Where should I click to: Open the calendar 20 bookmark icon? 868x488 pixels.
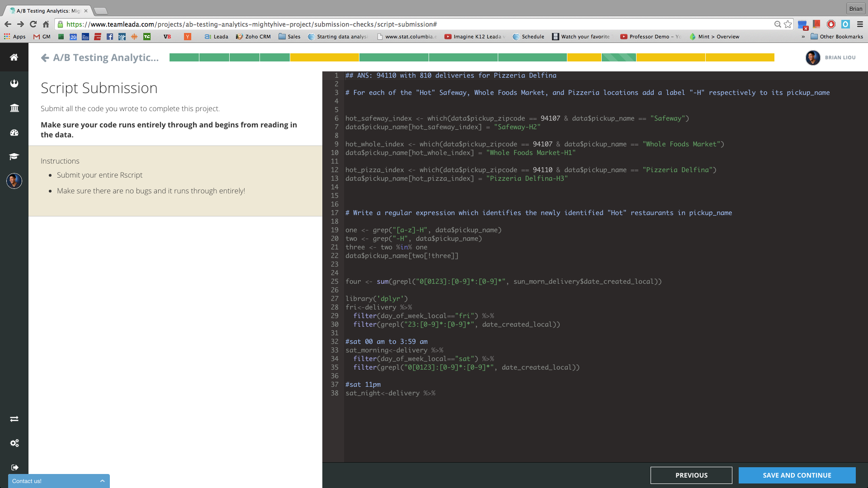73,37
